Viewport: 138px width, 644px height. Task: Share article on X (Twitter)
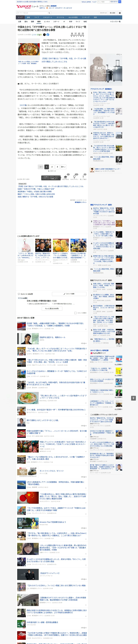pyautogui.click(x=44, y=35)
